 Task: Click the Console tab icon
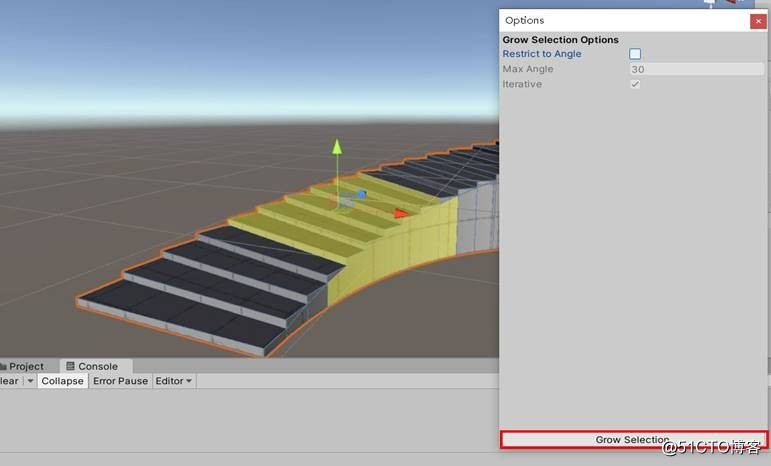[70, 366]
